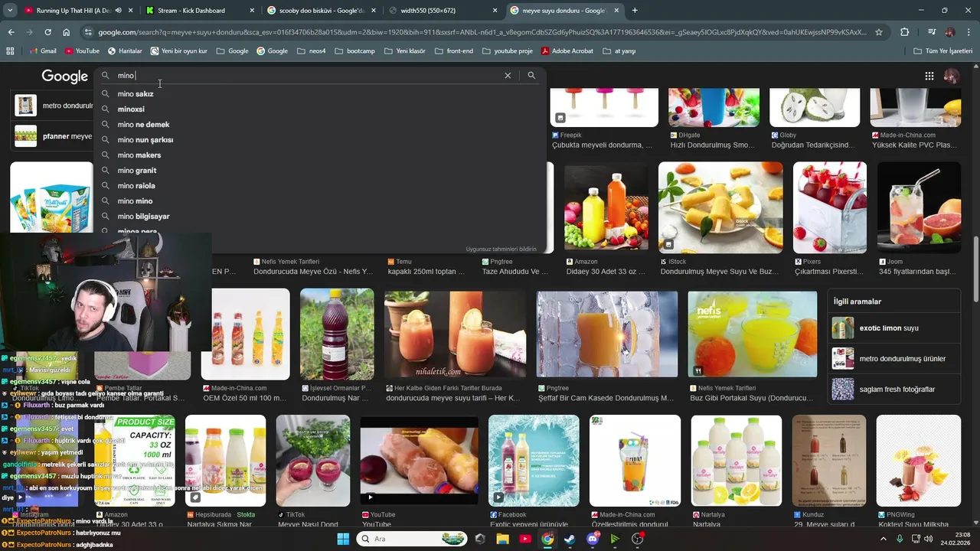980x551 pixels.
Task: Reload the current page
Action: (47, 32)
